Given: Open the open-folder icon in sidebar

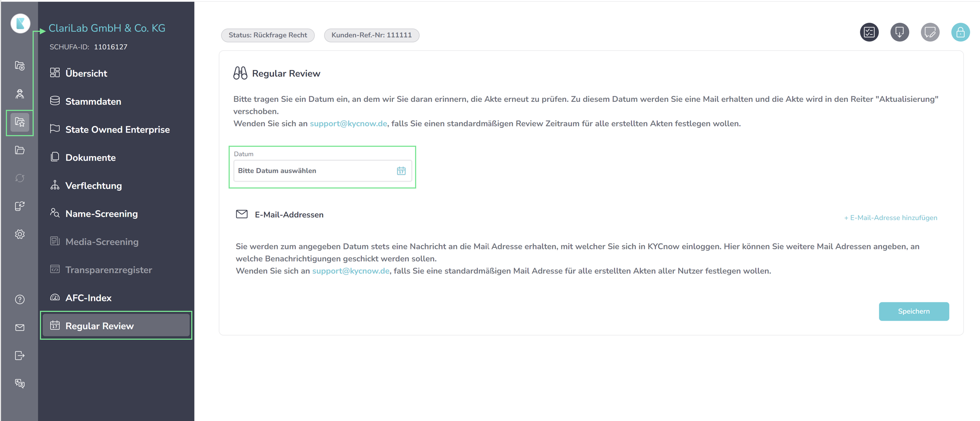Looking at the screenshot, I should (x=20, y=150).
